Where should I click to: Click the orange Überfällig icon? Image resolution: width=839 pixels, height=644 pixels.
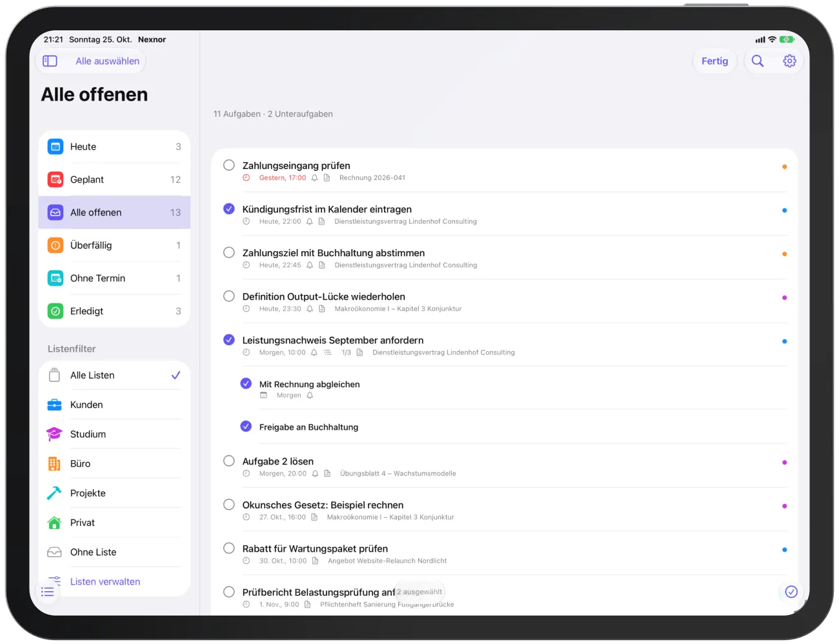56,246
